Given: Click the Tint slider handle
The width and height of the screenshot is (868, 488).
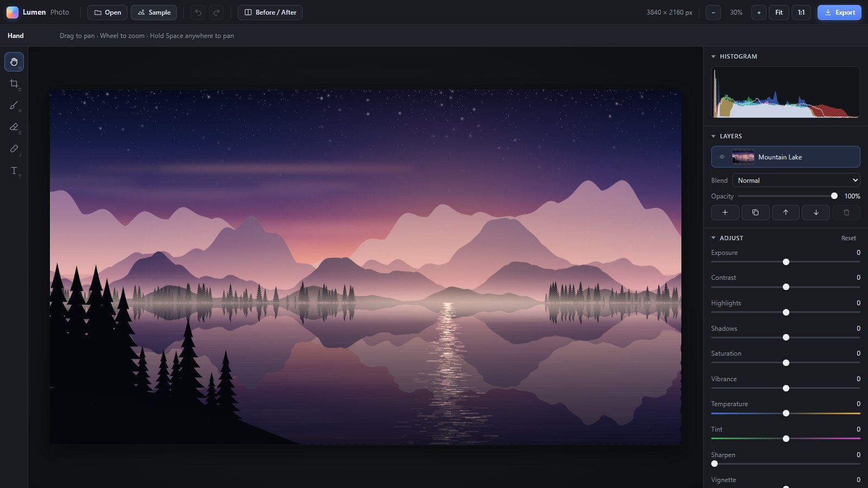Looking at the screenshot, I should point(786,439).
